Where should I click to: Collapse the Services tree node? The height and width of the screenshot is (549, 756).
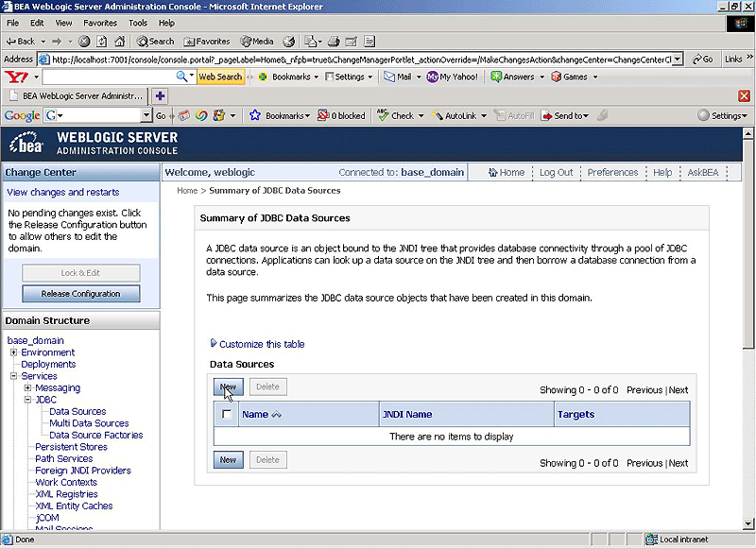(14, 376)
